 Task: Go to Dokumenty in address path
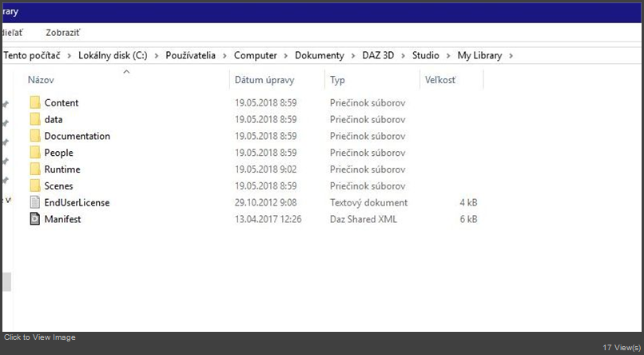coord(320,55)
